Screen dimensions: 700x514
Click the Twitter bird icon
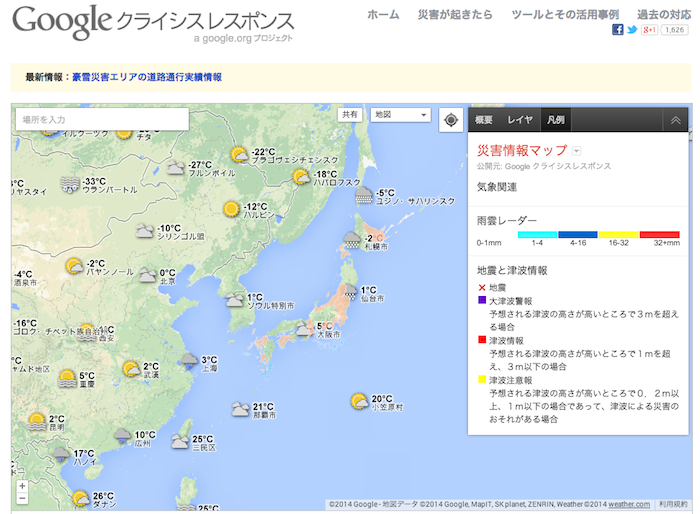point(631,30)
